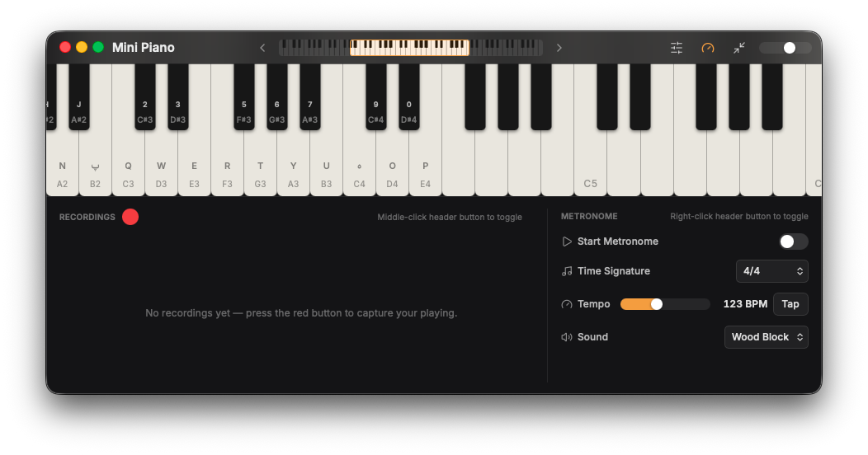
Task: Click the tempo gauge icon
Action: (x=566, y=304)
